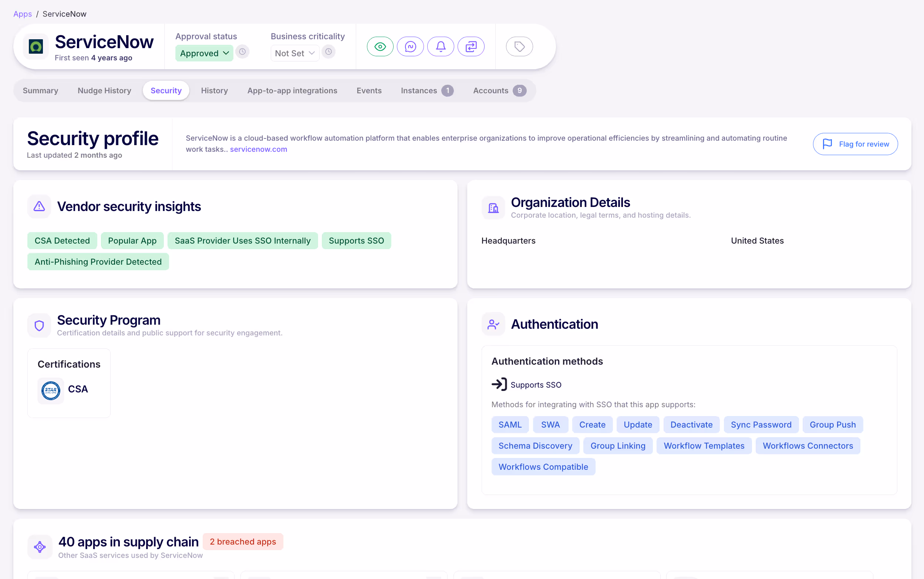Image resolution: width=924 pixels, height=579 pixels.
Task: Click the bell notifications icon button
Action: [441, 47]
